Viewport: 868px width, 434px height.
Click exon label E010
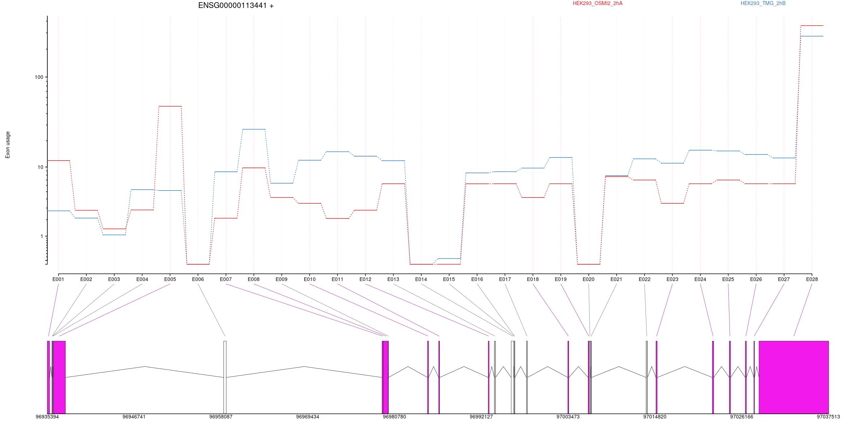click(310, 279)
